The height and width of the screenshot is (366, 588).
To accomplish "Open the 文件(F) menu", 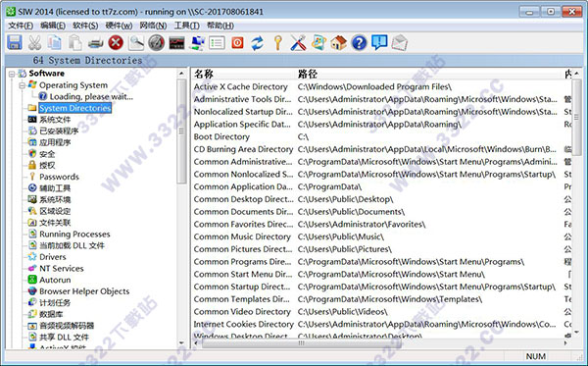I will point(21,26).
